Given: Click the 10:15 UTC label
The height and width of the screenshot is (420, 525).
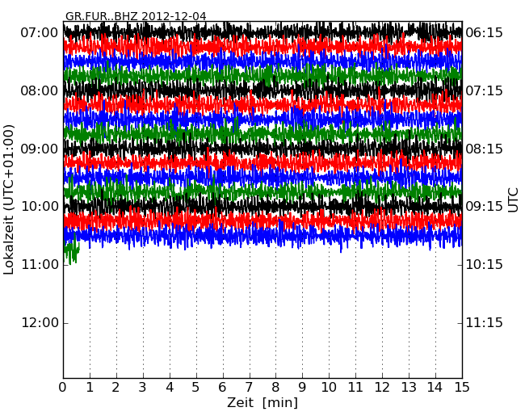Looking at the screenshot, I should (x=484, y=265).
